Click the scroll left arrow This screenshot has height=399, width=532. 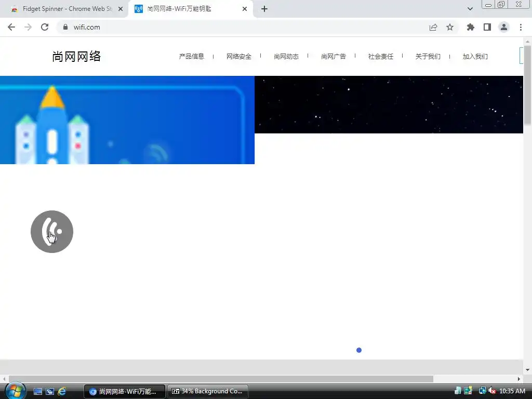(x=4, y=379)
